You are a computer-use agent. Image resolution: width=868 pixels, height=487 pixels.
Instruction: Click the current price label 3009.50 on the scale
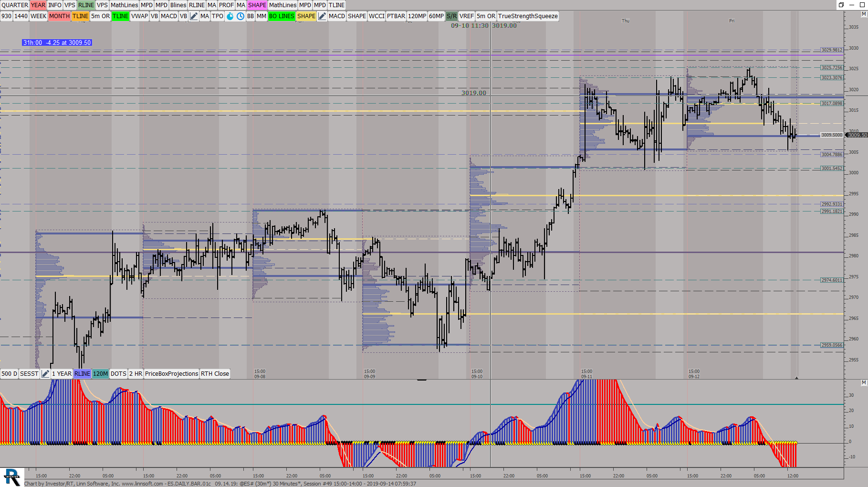[x=857, y=135]
